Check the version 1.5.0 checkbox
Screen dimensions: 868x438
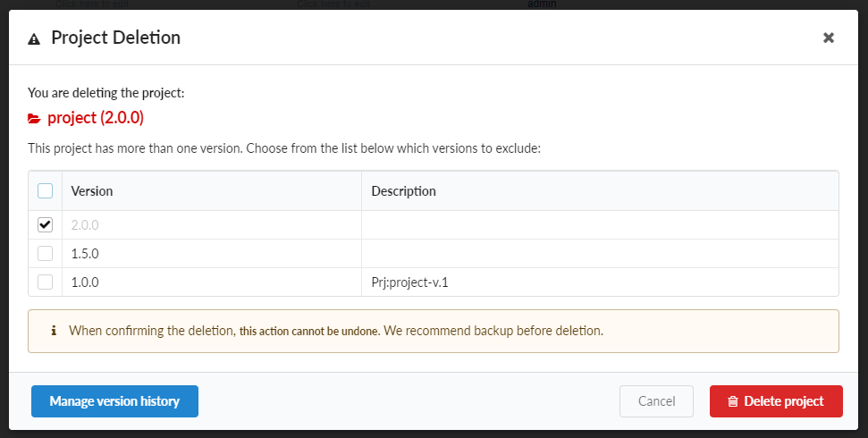(46, 253)
